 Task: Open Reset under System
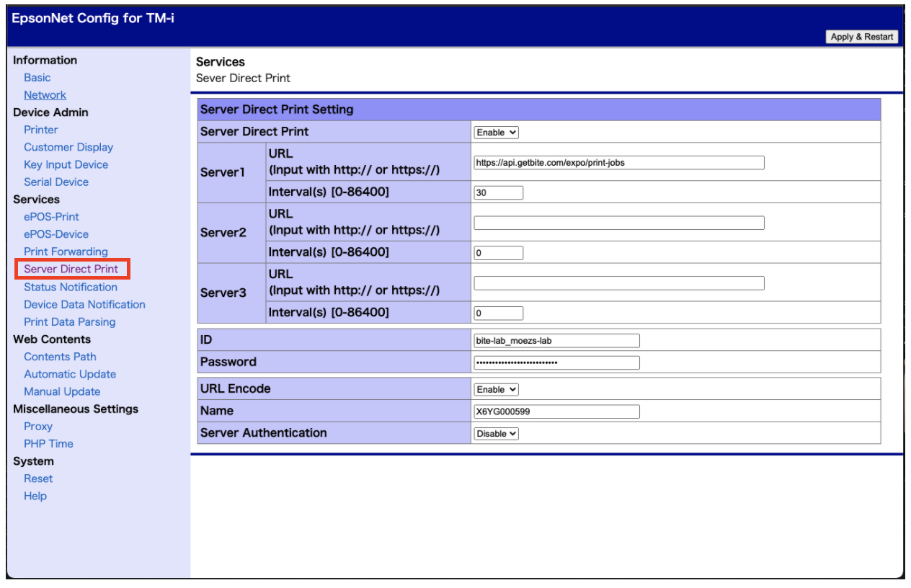[38, 478]
